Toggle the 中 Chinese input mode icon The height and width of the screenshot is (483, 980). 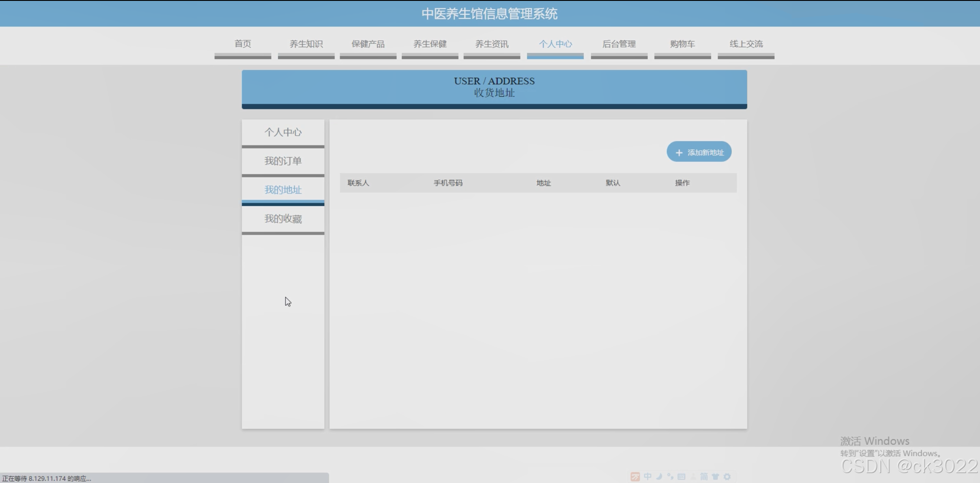[648, 476]
